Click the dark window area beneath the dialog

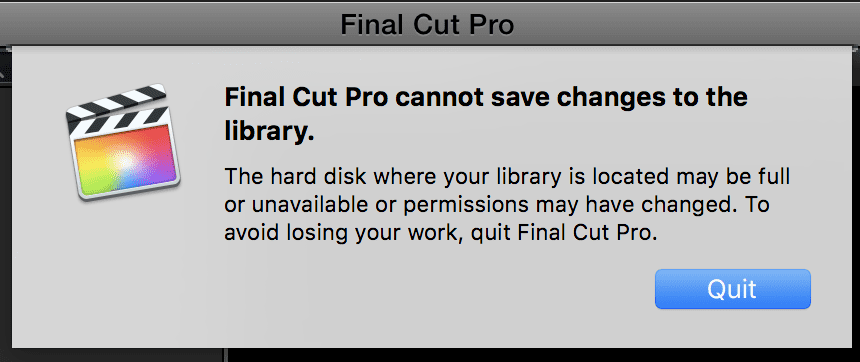click(543, 355)
